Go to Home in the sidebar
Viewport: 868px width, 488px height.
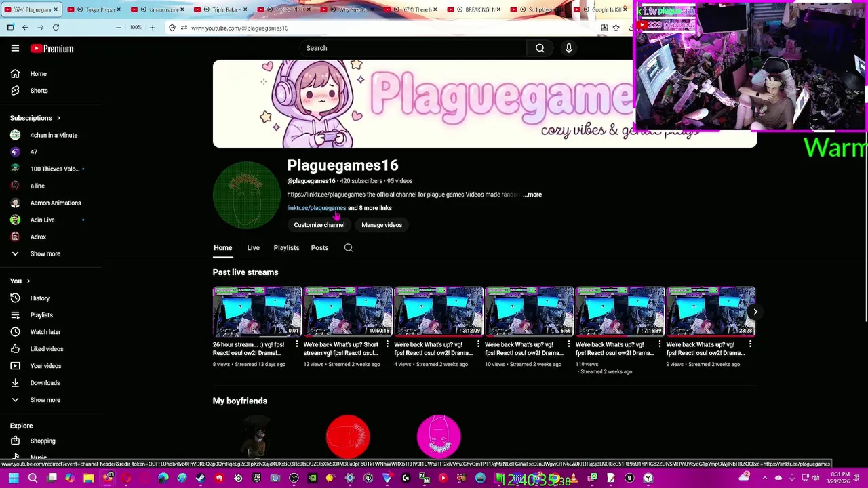(x=38, y=74)
